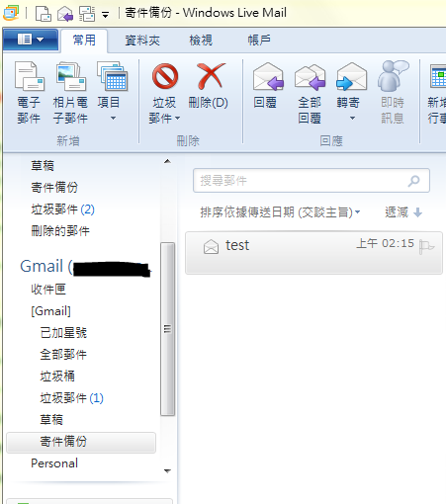Image resolution: width=446 pixels, height=504 pixels.
Task: Click folder pane scroll down arrow
Action: (167, 470)
